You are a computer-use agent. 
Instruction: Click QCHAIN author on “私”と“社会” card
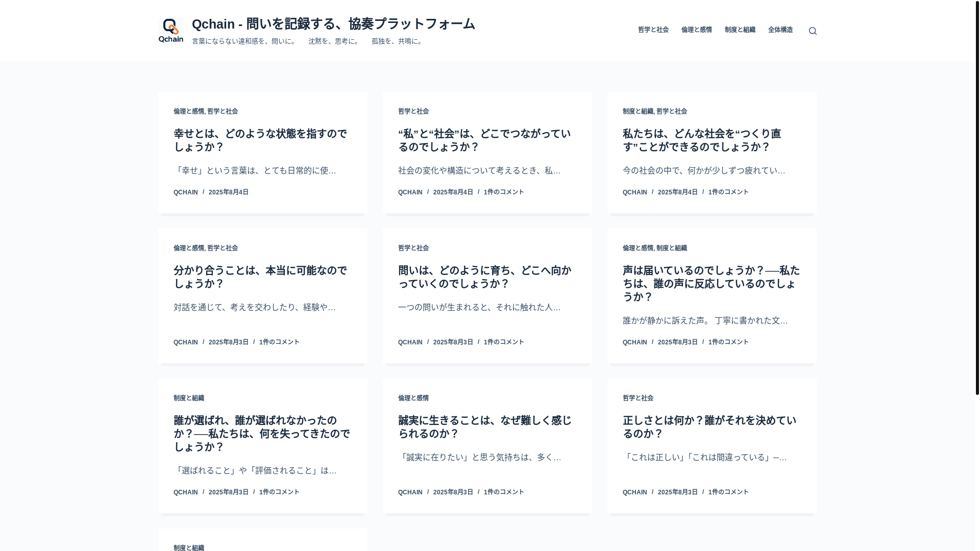pos(410,192)
